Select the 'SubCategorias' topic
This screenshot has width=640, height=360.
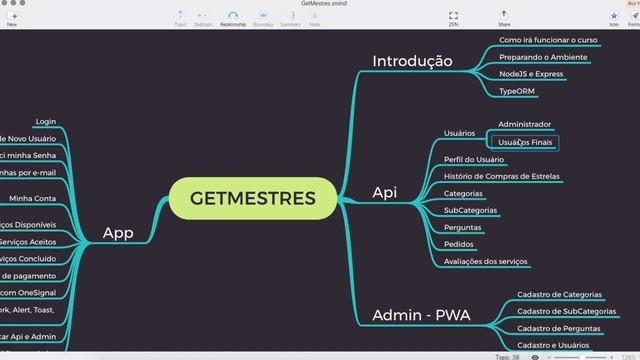point(470,210)
